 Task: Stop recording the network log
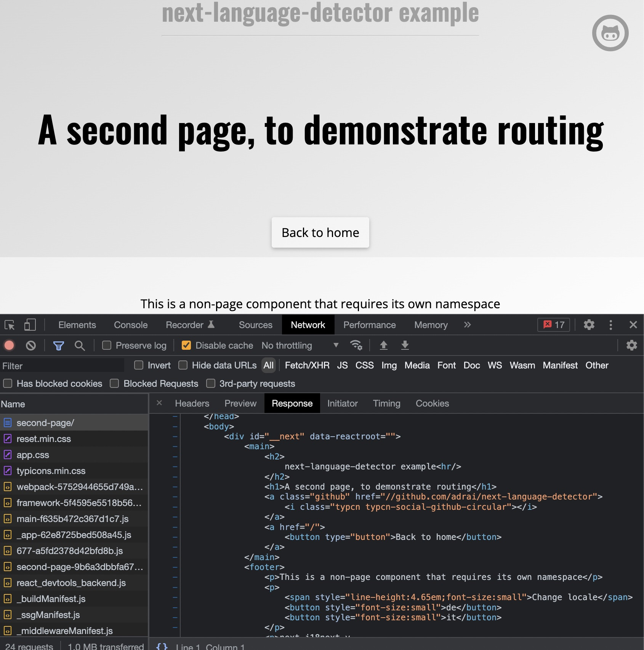(10, 346)
